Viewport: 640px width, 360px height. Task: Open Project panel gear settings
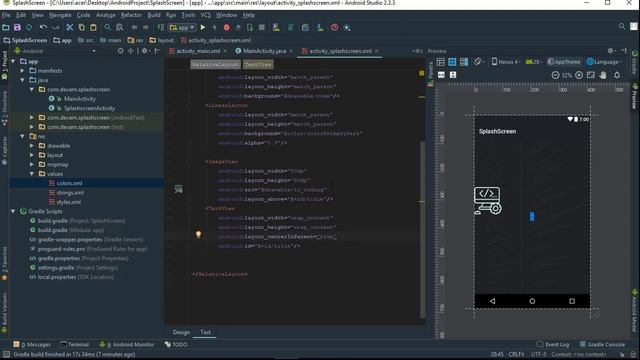(144, 51)
